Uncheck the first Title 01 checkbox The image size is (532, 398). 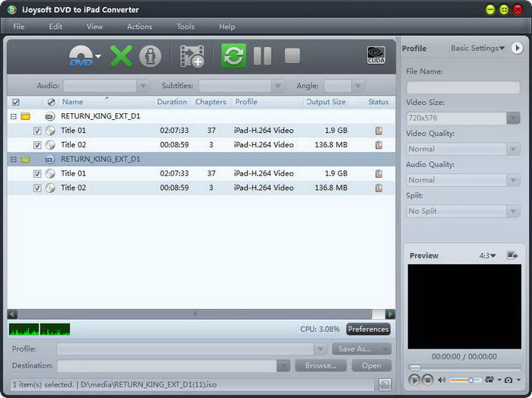[x=37, y=131]
